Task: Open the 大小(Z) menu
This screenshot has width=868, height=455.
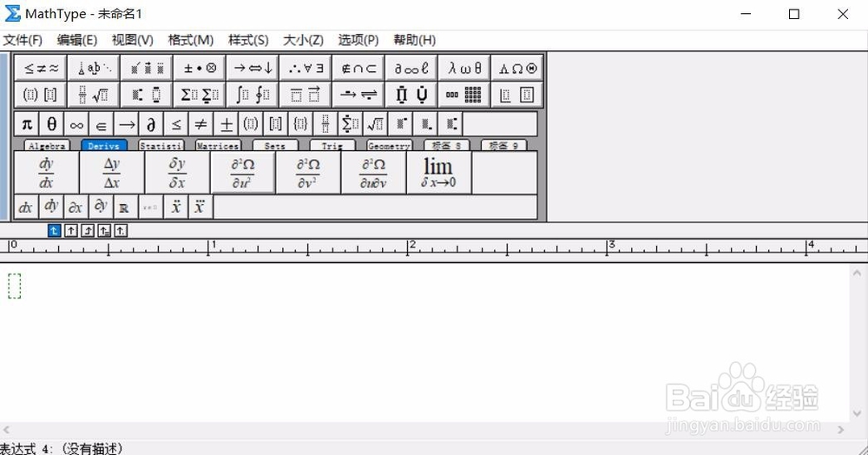Action: coord(303,40)
